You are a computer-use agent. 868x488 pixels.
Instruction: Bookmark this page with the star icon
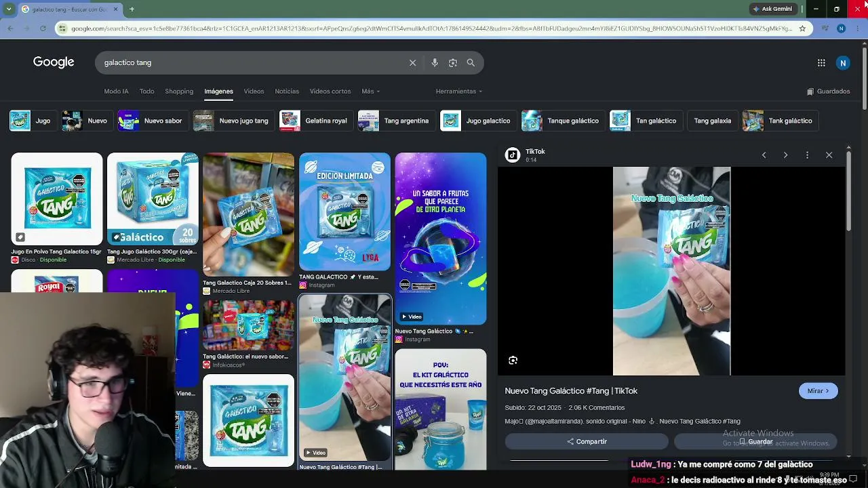802,28
